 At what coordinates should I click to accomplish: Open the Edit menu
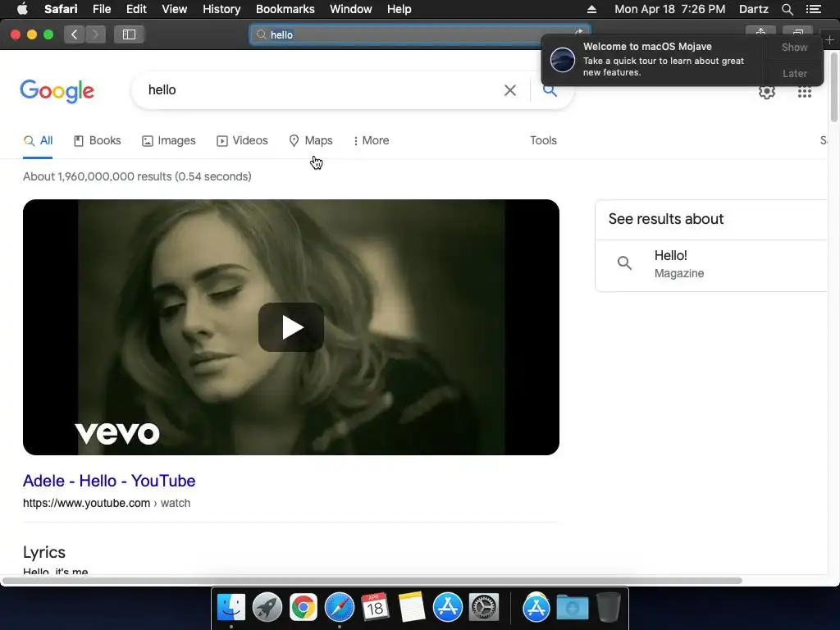pyautogui.click(x=136, y=9)
